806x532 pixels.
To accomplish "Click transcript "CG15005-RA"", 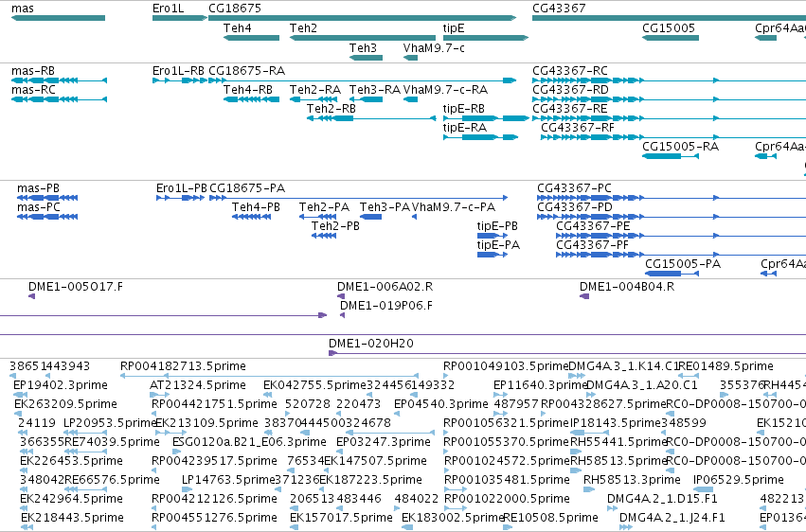I will (x=681, y=147).
